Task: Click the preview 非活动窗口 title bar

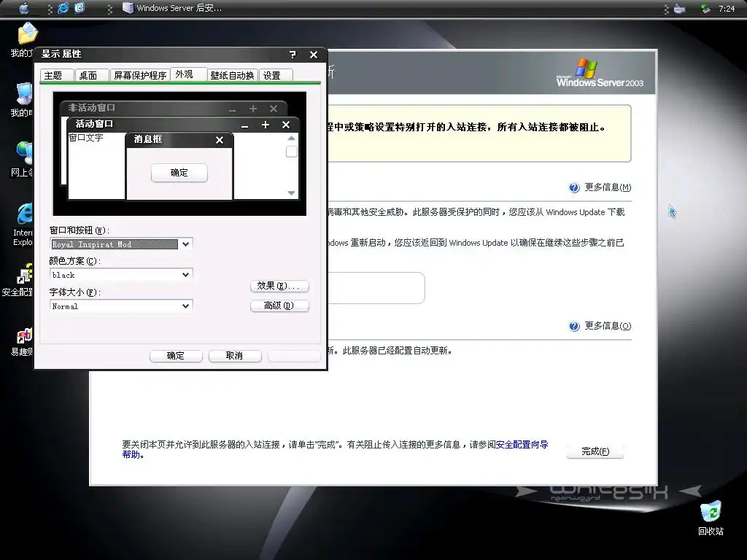Action: [174, 108]
